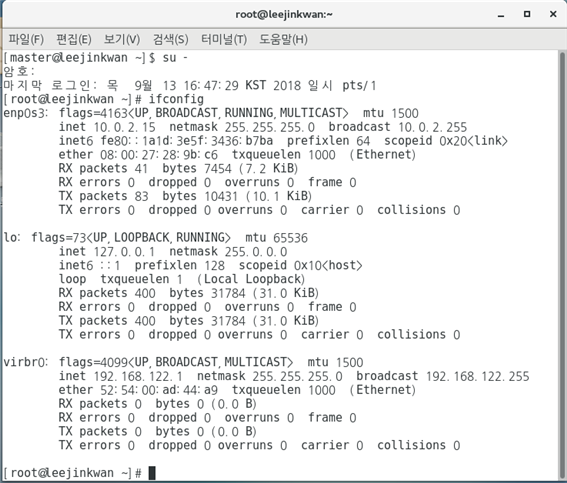Click the ifconfig command text
567x483 pixels.
tap(176, 99)
